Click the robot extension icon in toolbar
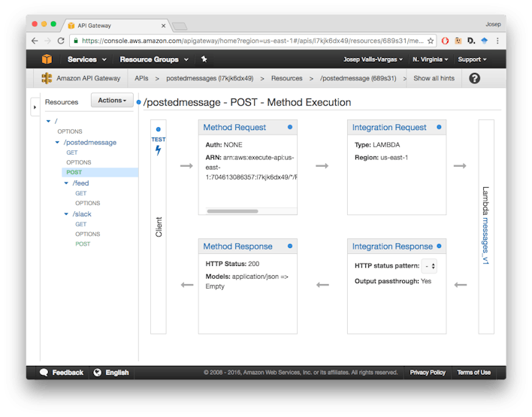 (458, 41)
